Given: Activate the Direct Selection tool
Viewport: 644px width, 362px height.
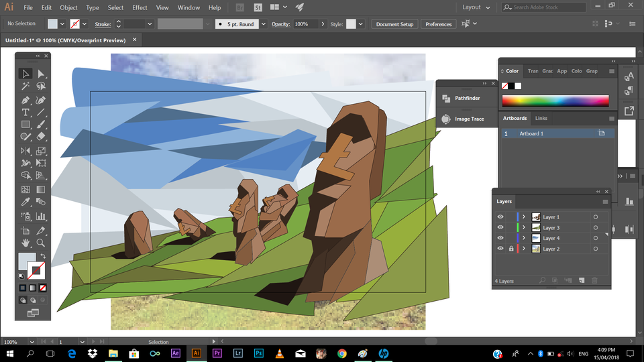Looking at the screenshot, I should pyautogui.click(x=41, y=74).
